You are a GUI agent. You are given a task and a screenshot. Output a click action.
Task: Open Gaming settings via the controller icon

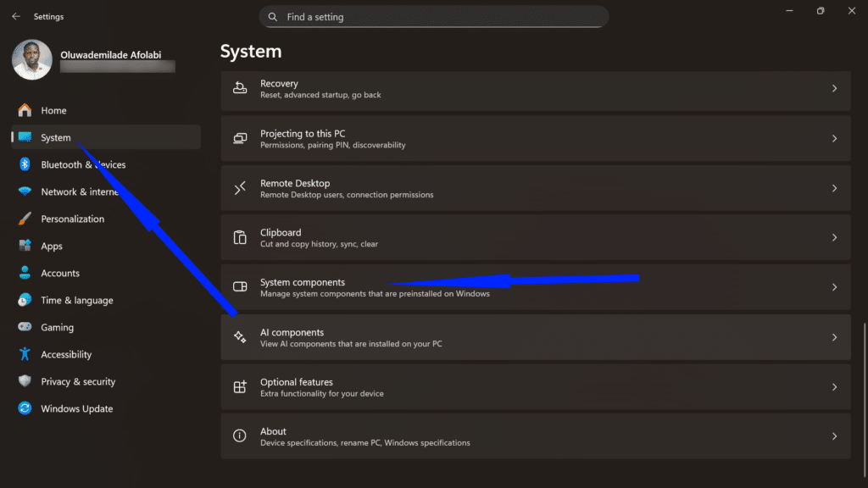click(25, 327)
